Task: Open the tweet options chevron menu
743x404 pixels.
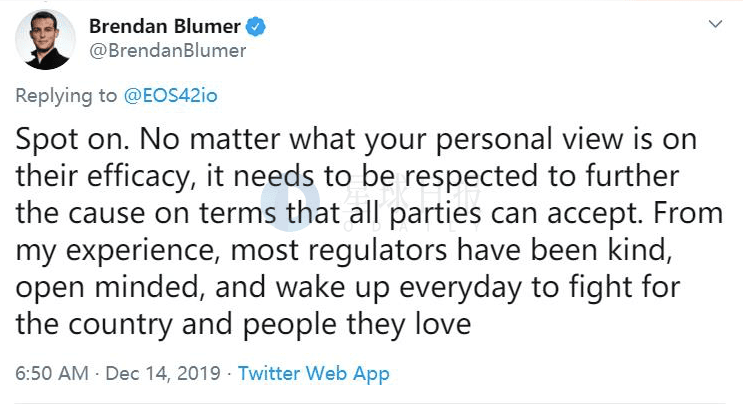Action: (x=715, y=24)
